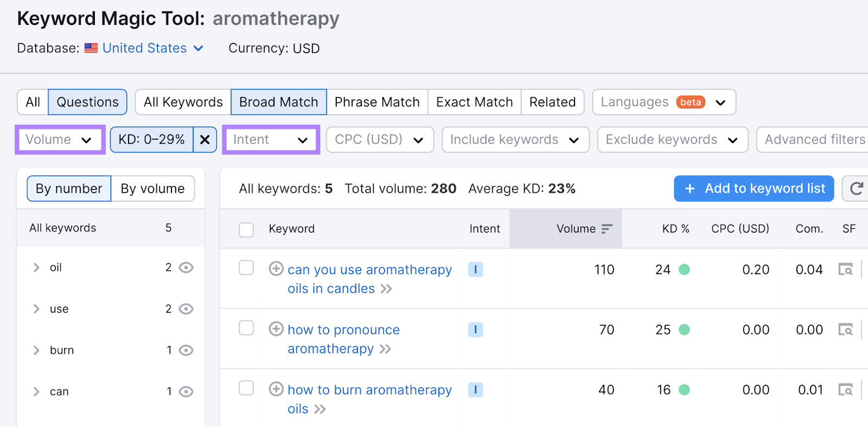
Task: Open the Advanced filters panel
Action: 813,139
